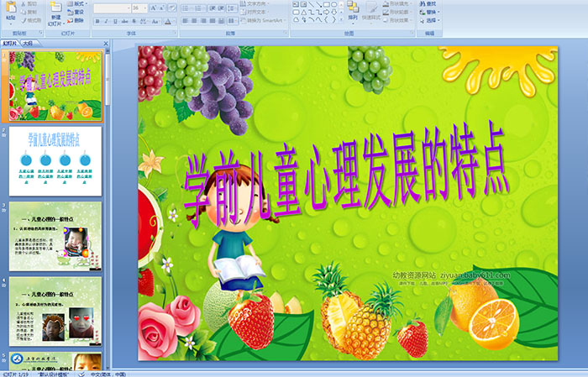Image resolution: width=588 pixels, height=377 pixels.
Task: Open the Font group dialog launcher
Action: tap(175, 34)
